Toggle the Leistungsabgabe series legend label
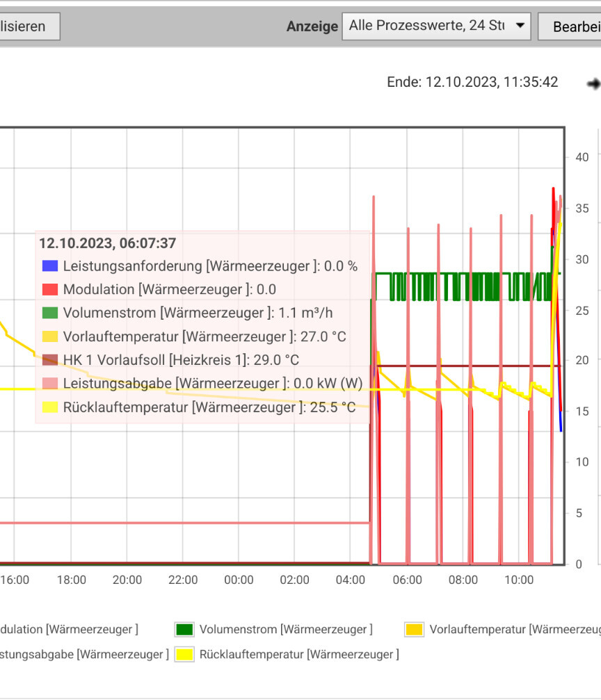The width and height of the screenshot is (601, 700). [83, 654]
